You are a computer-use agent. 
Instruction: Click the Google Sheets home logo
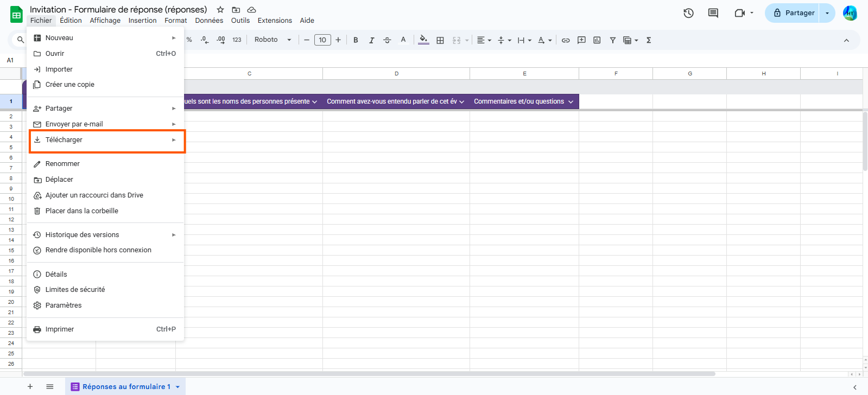(x=16, y=14)
